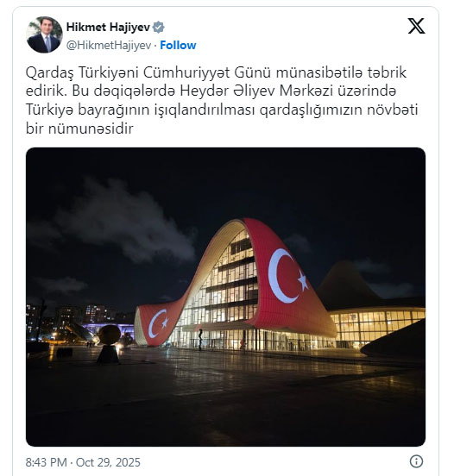The width and height of the screenshot is (454, 476).
Task: Follow the Hikmet Hajiyev account
Action: pyautogui.click(x=178, y=45)
